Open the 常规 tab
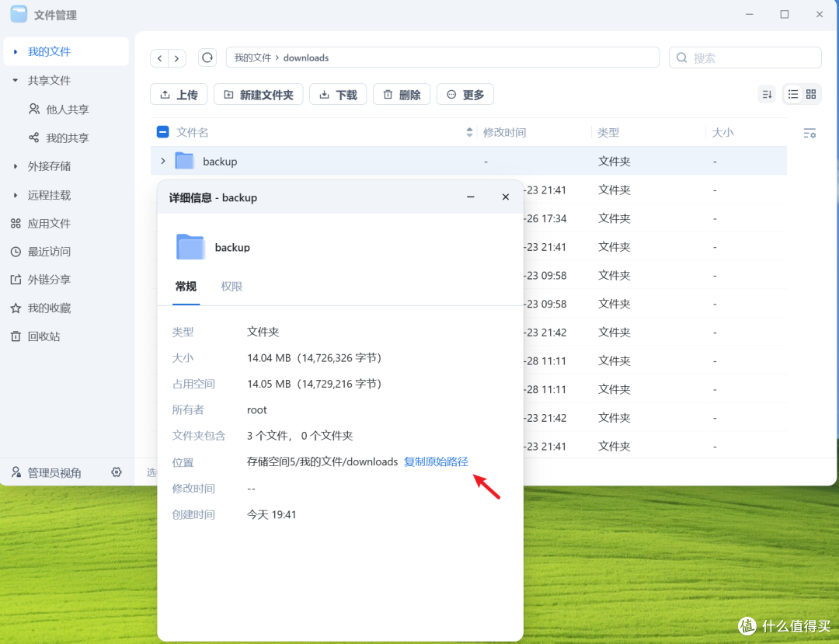 pos(186,287)
